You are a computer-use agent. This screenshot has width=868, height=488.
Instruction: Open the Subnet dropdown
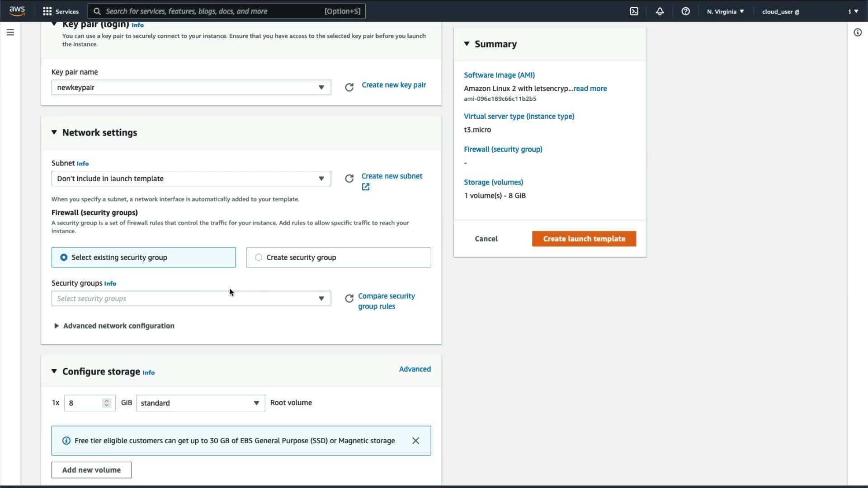191,178
